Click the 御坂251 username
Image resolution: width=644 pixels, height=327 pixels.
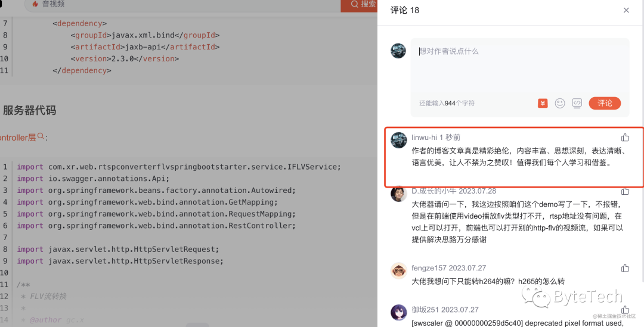point(425,310)
